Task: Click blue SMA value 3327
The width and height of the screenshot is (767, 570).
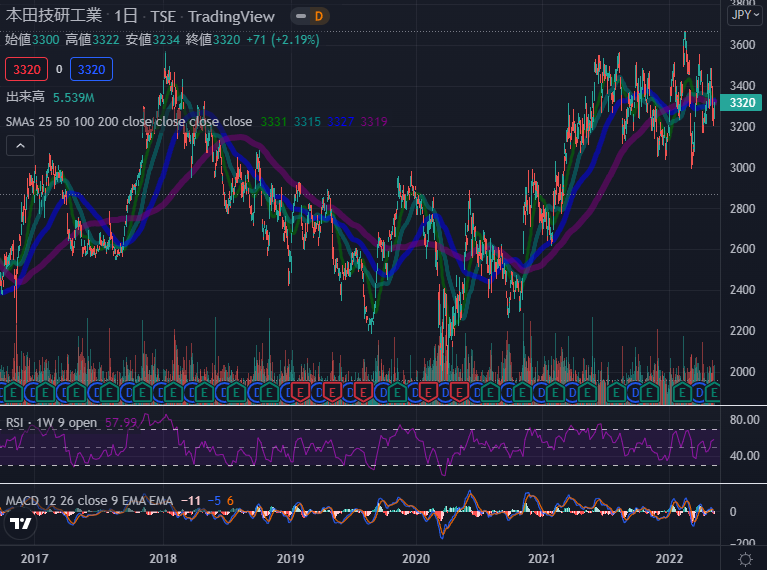Action: click(340, 122)
